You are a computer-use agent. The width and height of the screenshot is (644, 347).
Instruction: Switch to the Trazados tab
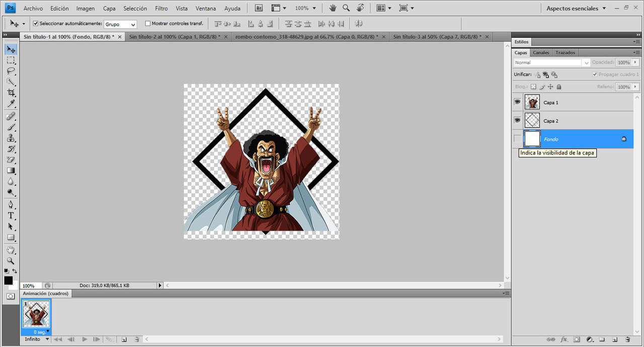(x=565, y=52)
